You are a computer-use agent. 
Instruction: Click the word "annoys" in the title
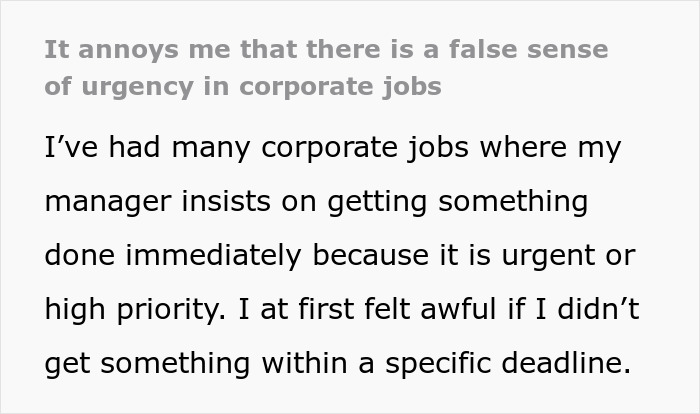pyautogui.click(x=129, y=50)
